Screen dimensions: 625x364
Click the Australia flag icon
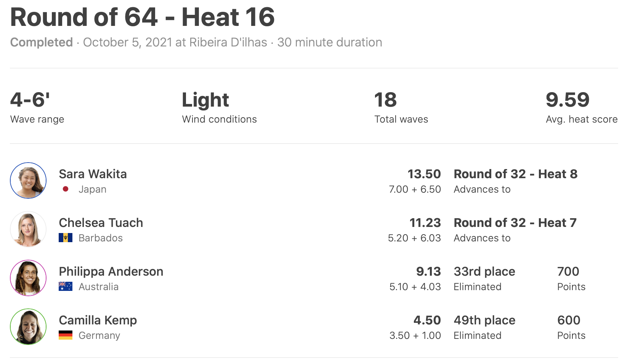(x=66, y=287)
